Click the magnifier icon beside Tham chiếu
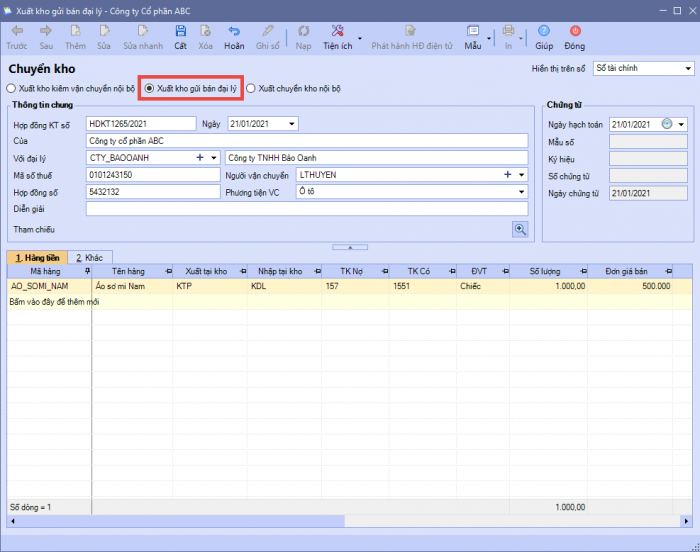 click(x=520, y=229)
